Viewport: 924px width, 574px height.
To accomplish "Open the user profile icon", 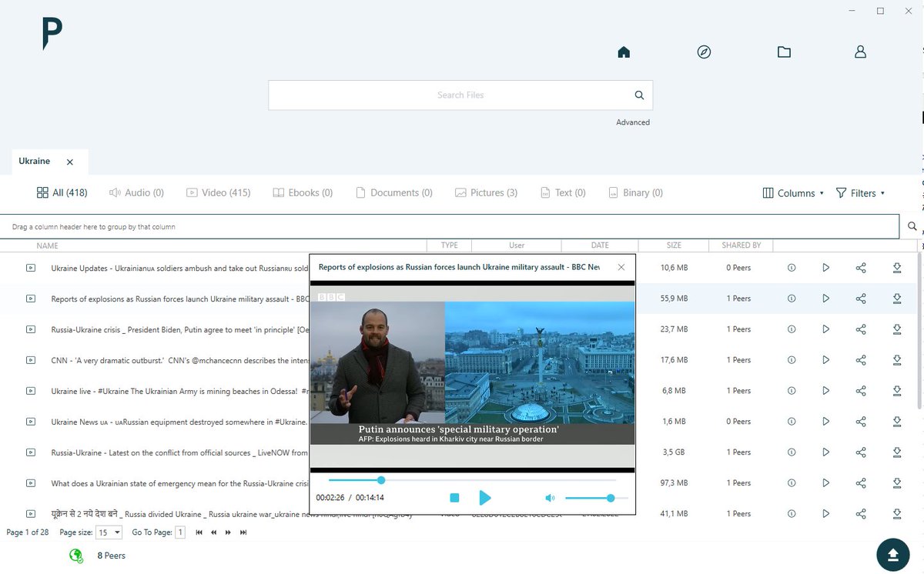I will point(861,52).
